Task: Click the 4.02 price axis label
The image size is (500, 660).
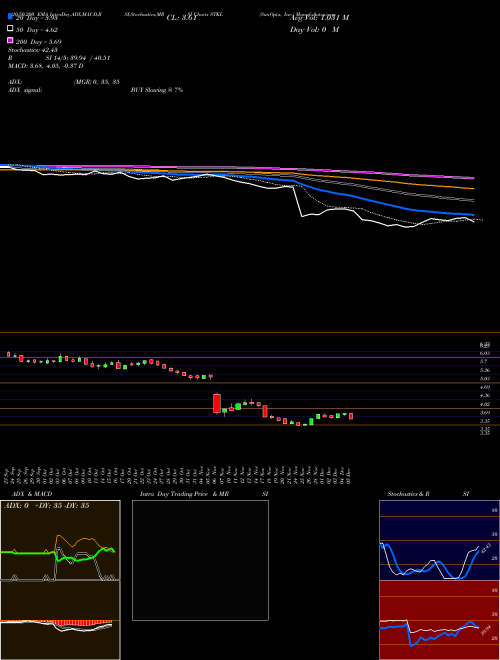Action: pyautogui.click(x=485, y=404)
